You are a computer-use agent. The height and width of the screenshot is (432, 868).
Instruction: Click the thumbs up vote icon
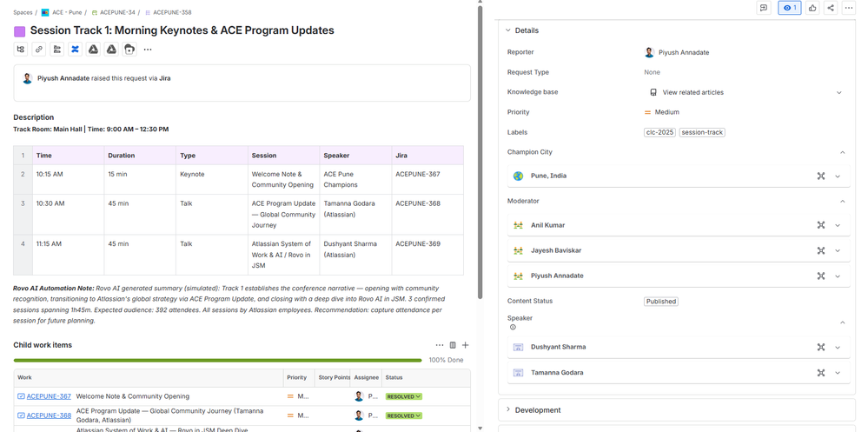(x=812, y=8)
